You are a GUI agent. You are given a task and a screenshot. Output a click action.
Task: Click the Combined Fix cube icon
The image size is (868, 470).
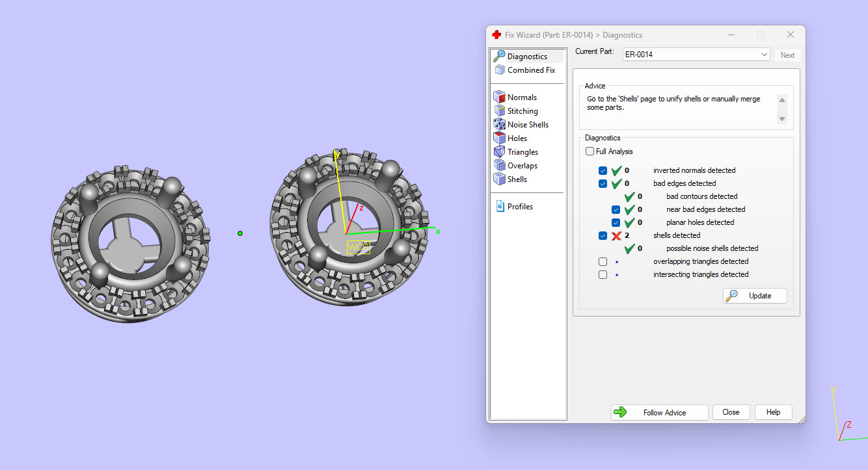tap(499, 70)
